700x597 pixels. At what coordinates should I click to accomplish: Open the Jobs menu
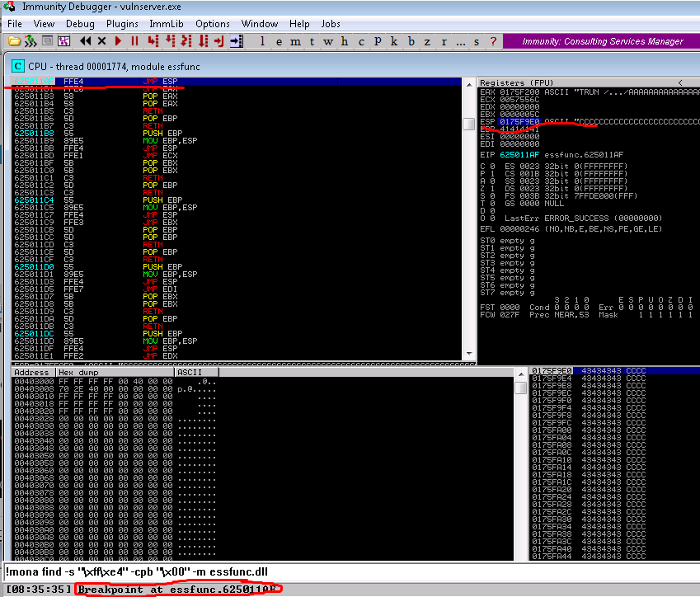(331, 24)
